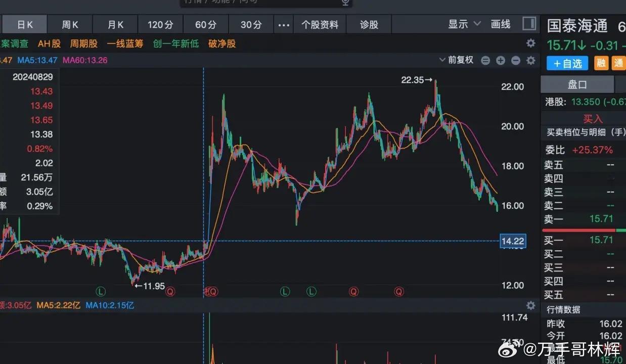The height and width of the screenshot is (364, 626).
Task: Switch to the 日K daily chart tab
Action: [x=24, y=24]
